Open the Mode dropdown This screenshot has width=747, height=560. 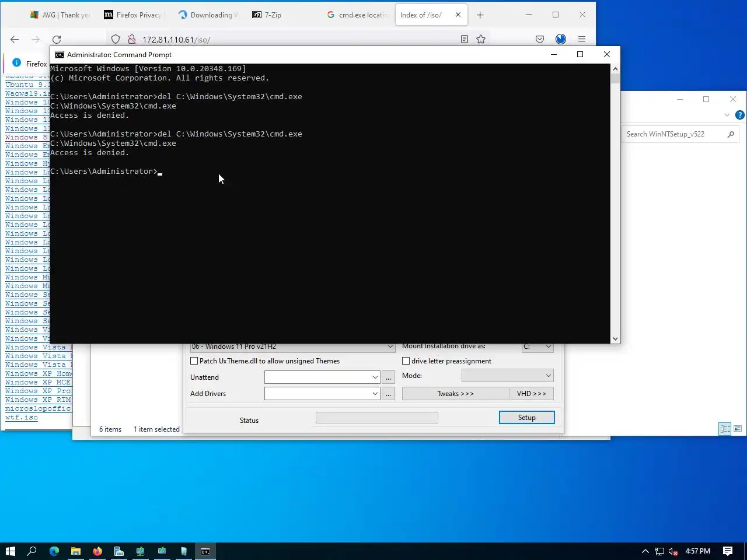tap(507, 376)
